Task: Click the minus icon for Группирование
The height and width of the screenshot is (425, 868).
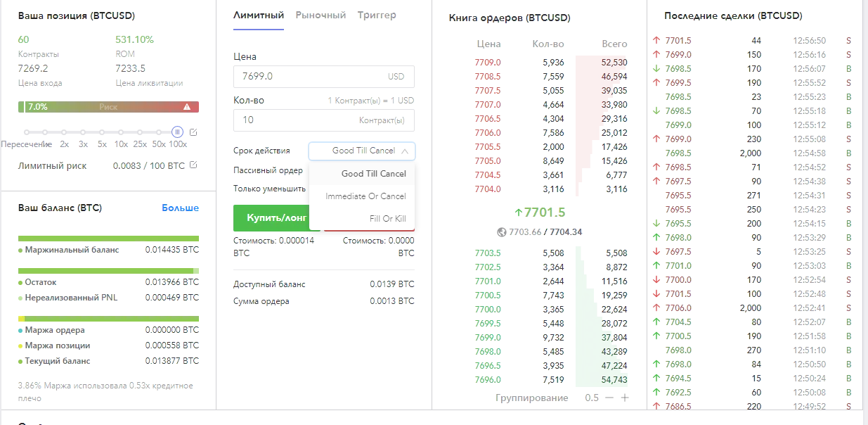Action: point(609,398)
